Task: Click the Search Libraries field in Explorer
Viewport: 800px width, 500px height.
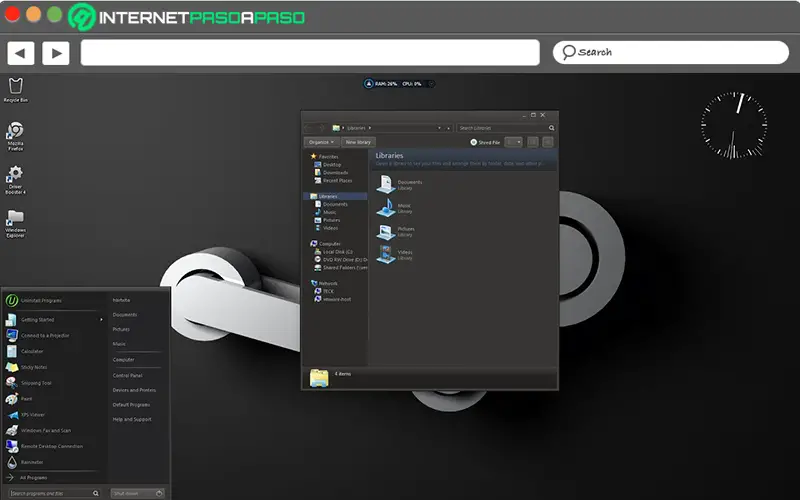Action: pos(506,128)
